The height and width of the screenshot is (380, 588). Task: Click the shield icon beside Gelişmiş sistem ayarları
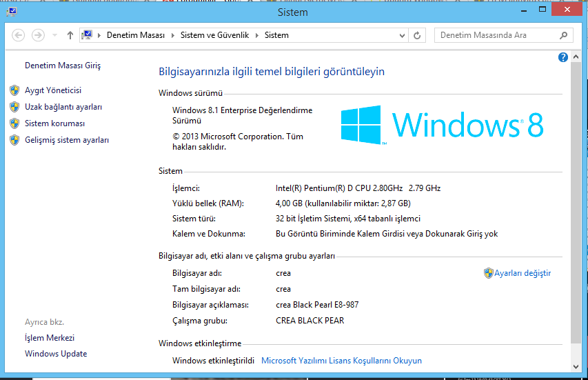pos(14,140)
